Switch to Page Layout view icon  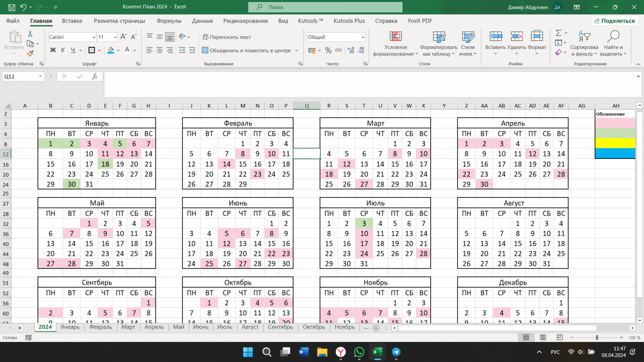click(x=543, y=337)
